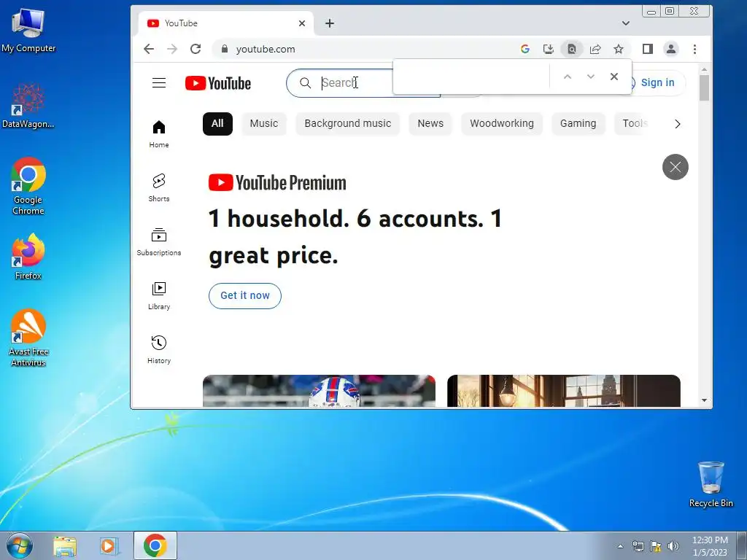The height and width of the screenshot is (560, 747).
Task: Open the Chrome profile avatar
Action: click(671, 49)
